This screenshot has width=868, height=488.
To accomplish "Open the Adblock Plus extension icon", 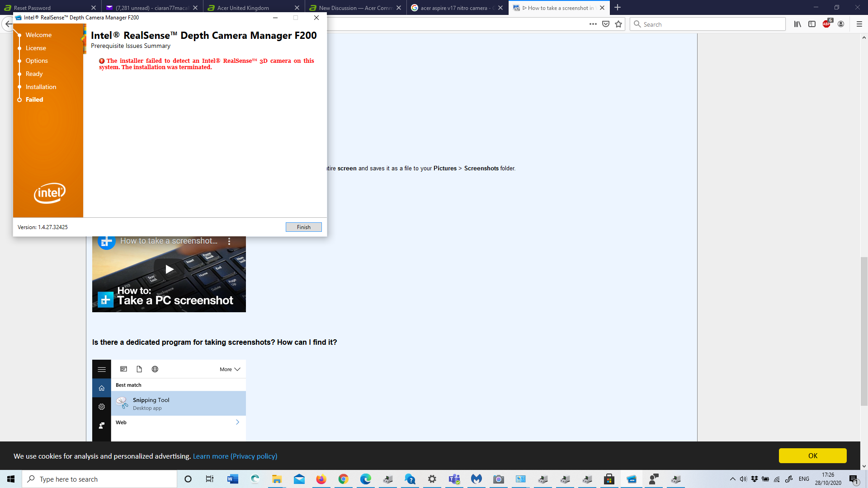I will (x=826, y=24).
